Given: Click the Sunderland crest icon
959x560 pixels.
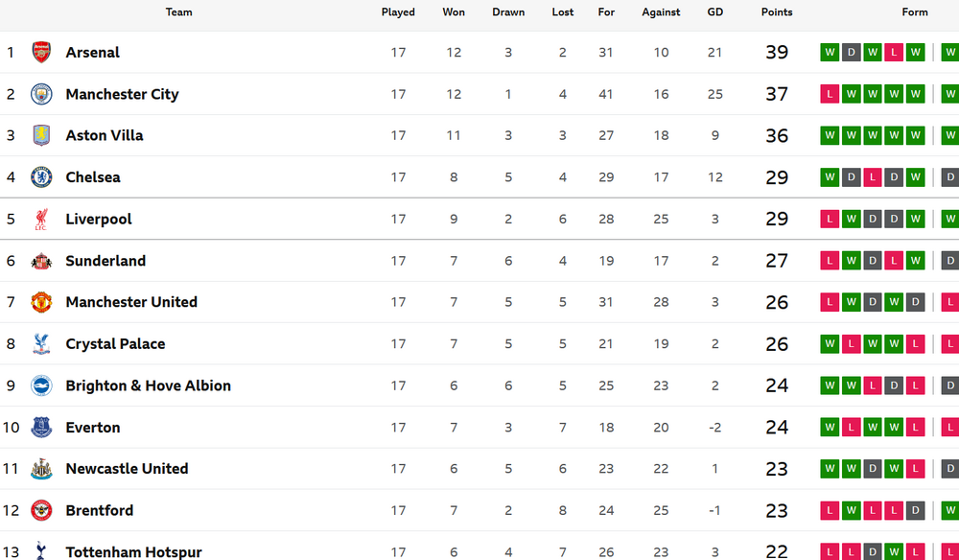Looking at the screenshot, I should point(41,261).
